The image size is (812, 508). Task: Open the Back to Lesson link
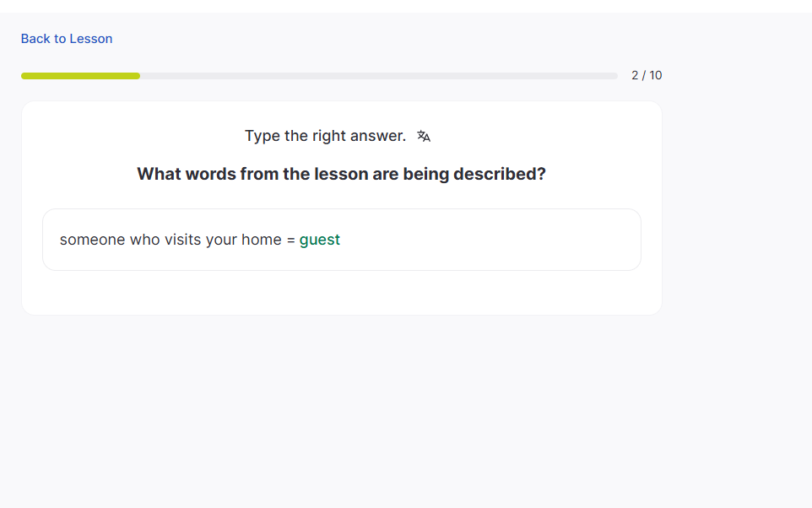click(67, 39)
